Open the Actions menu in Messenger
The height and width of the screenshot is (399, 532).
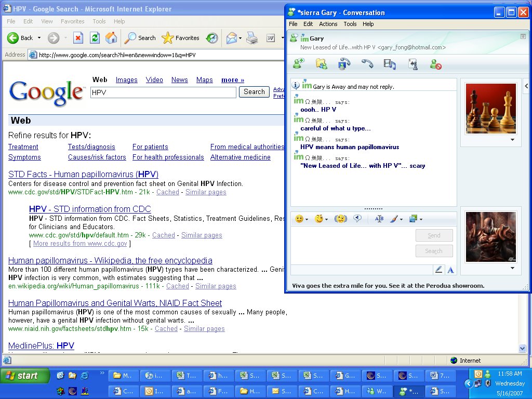[x=328, y=24]
